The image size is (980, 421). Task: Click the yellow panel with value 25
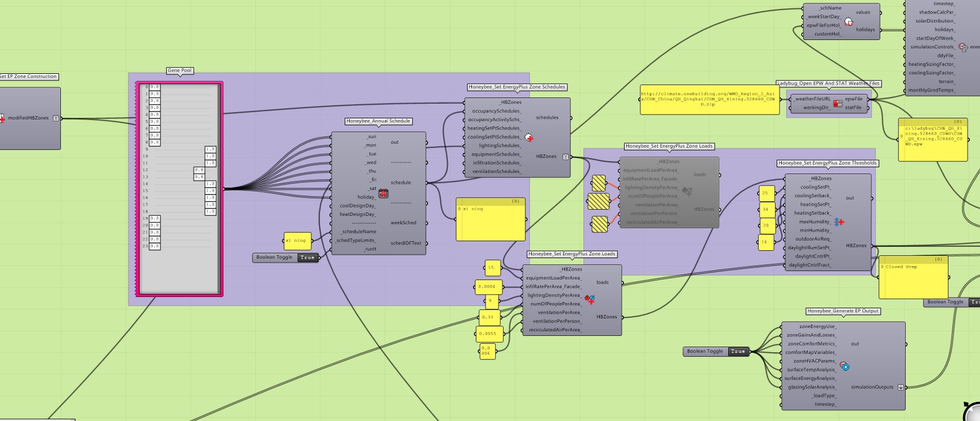(765, 193)
